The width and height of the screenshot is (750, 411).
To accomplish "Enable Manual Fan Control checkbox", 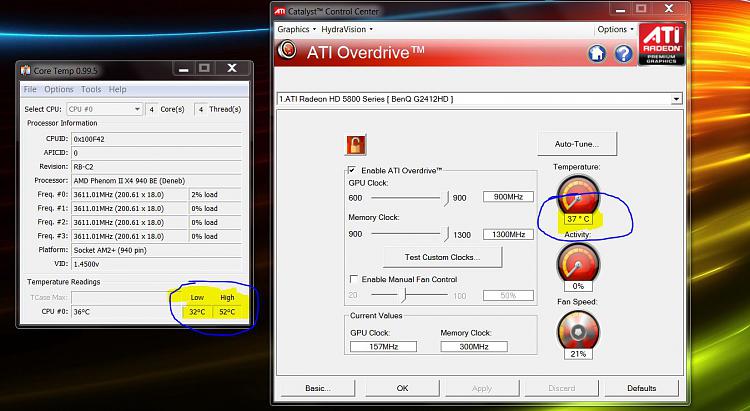I will (353, 278).
